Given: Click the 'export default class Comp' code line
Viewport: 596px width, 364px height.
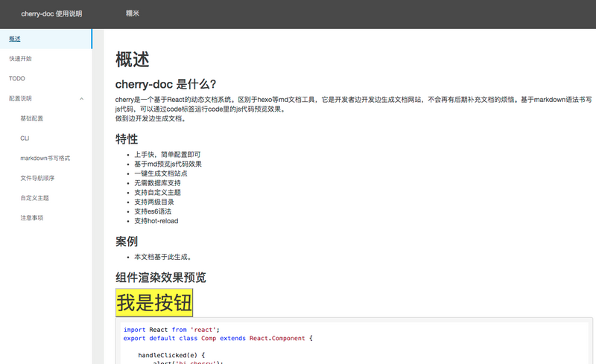Looking at the screenshot, I should point(218,338).
